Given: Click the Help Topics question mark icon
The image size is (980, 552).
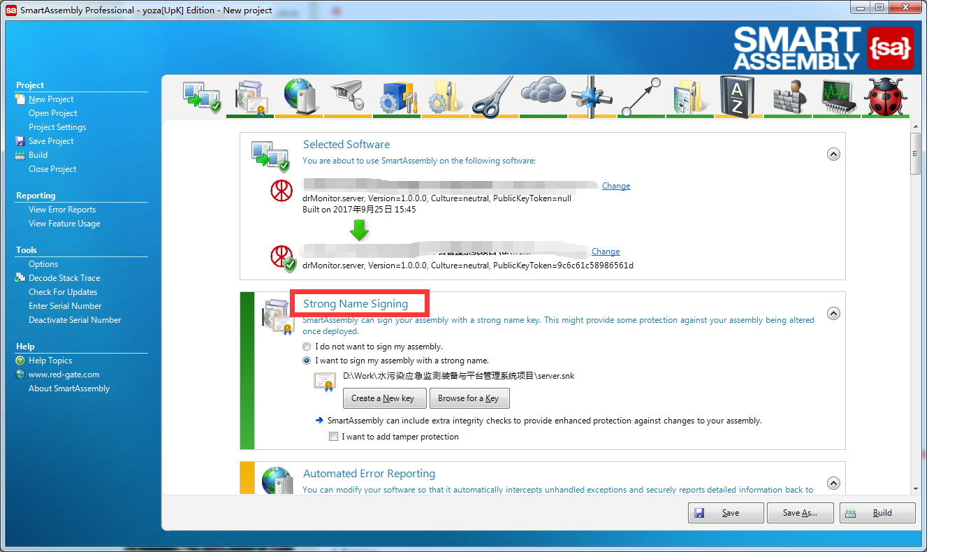Looking at the screenshot, I should [20, 361].
